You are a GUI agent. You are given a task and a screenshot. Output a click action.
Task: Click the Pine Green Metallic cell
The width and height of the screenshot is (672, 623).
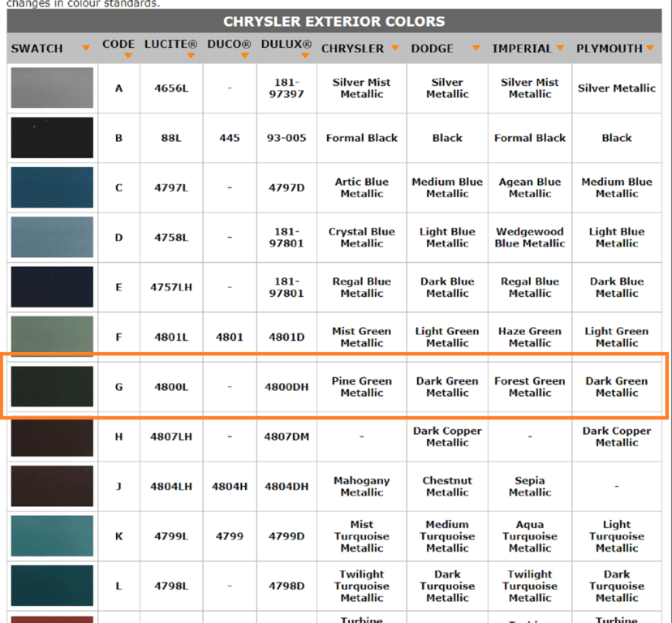362,387
